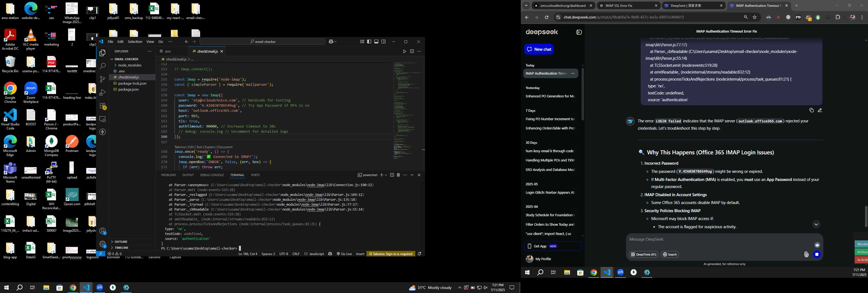Image resolution: width=868 pixels, height=293 pixels.
Task: Open the Manage gear icon in VS Code
Action: [x=103, y=244]
